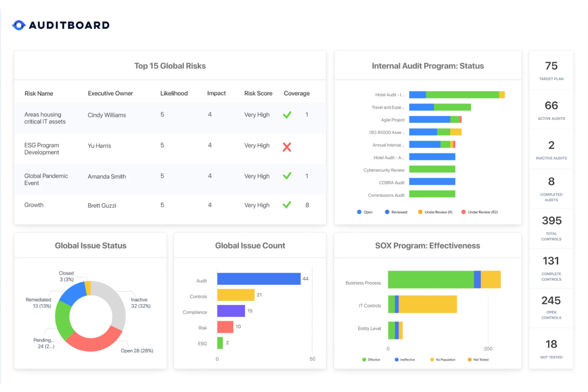Click the COBRA Audit bar
Screen dimensions: 588x392
[432, 182]
